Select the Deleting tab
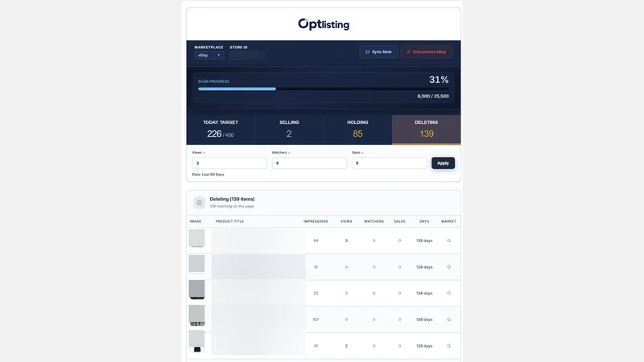 (427, 130)
